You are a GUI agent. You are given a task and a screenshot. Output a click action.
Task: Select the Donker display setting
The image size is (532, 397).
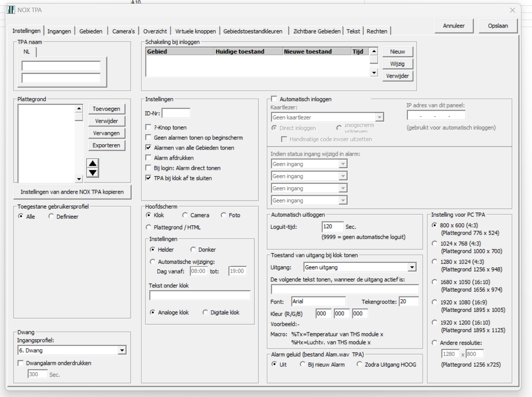tap(193, 250)
